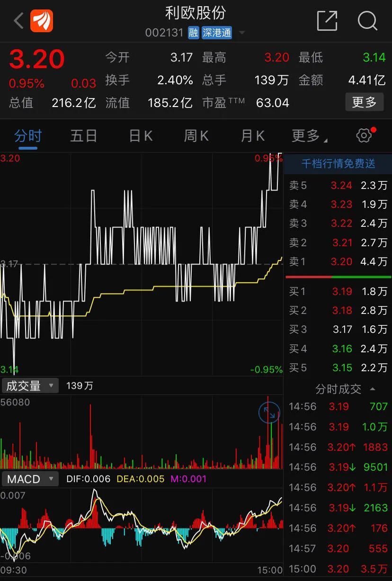Open the search magnifier icon
The image size is (392, 581).
(x=367, y=21)
